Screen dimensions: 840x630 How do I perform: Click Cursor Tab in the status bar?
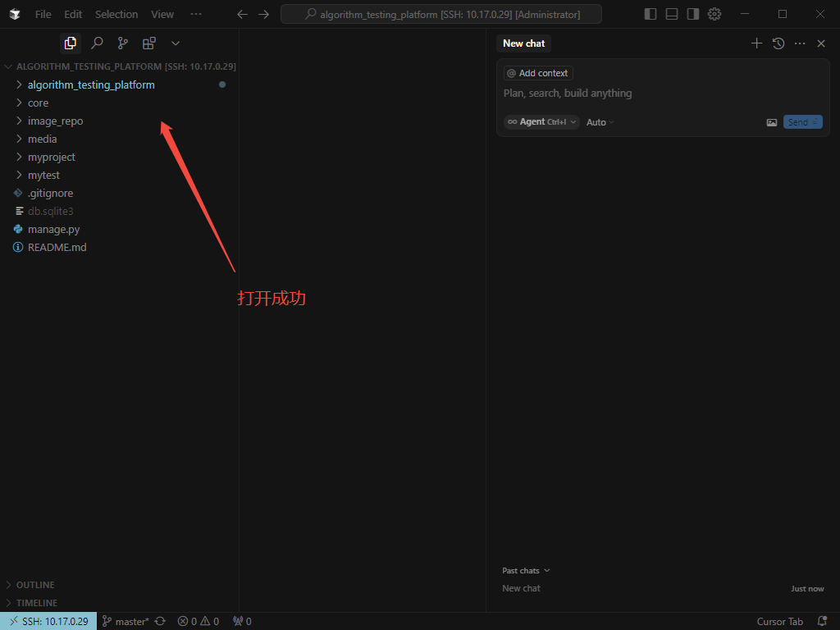pos(779,622)
